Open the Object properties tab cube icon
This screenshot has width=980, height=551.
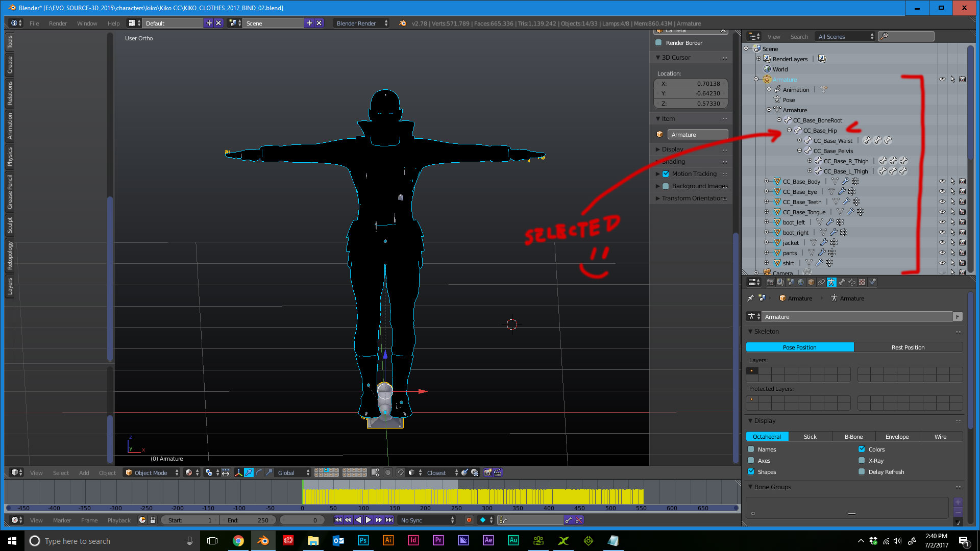coord(811,282)
